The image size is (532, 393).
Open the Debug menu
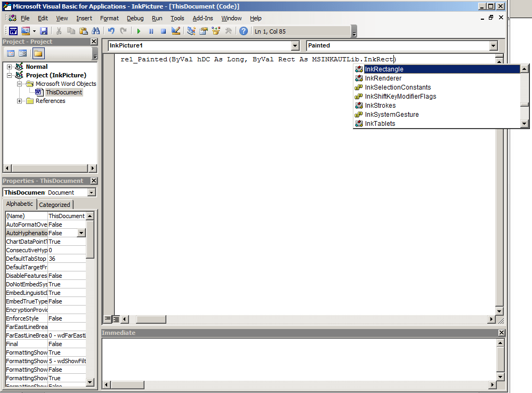135,18
